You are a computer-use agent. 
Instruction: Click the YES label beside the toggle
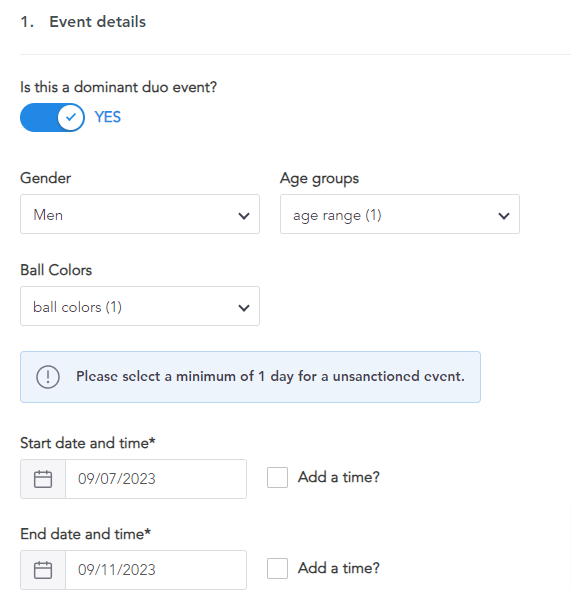(108, 117)
